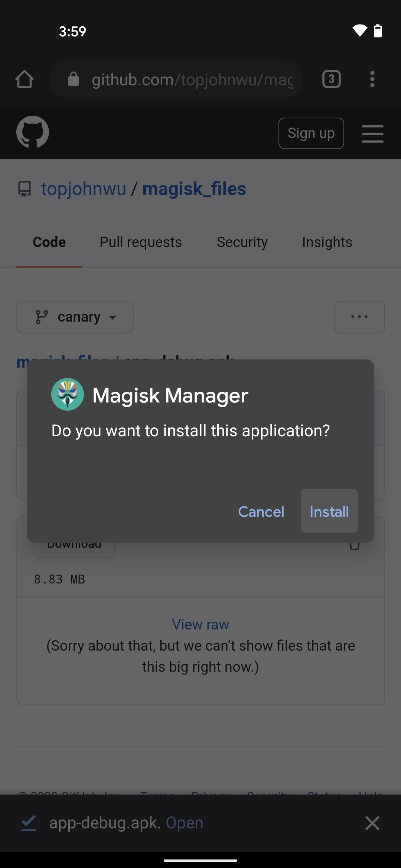Click the GitHub Octocat logo

click(x=33, y=132)
